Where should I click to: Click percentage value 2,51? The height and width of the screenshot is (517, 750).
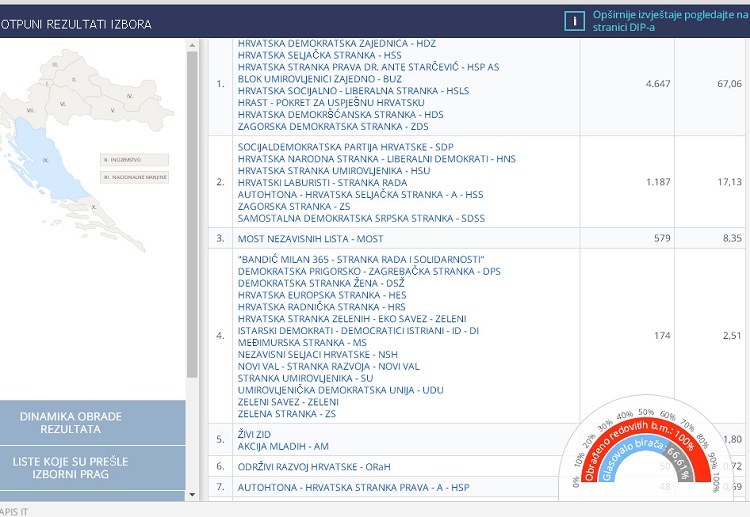[732, 336]
